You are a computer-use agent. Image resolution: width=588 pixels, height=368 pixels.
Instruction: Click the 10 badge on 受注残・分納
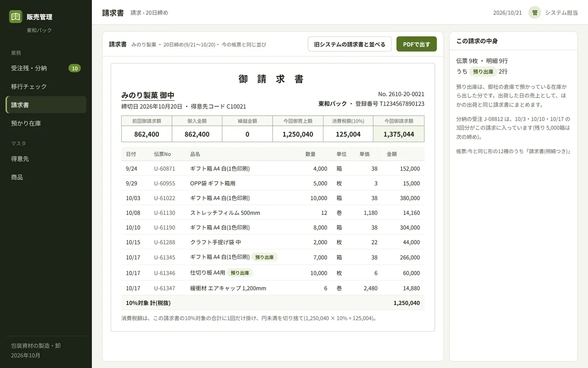point(74,68)
